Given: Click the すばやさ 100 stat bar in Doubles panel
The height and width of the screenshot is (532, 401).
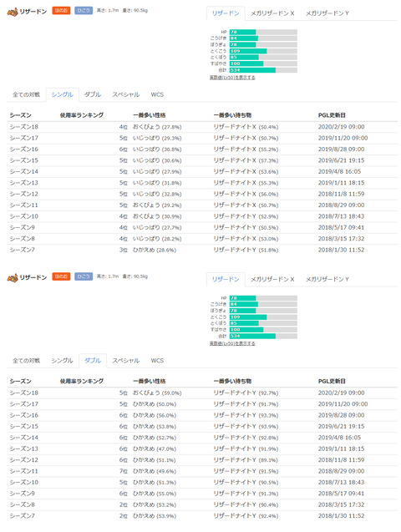Looking at the screenshot, I should [x=263, y=330].
